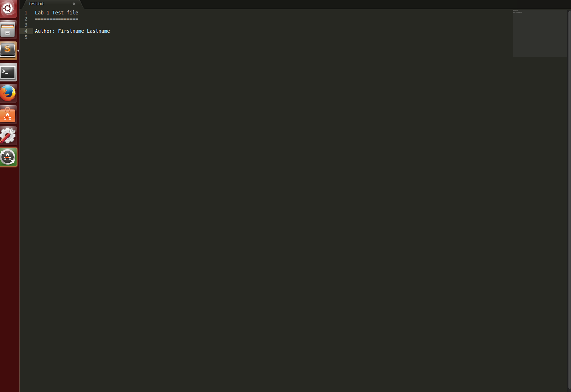Click line number 5 in gutter

(26, 37)
